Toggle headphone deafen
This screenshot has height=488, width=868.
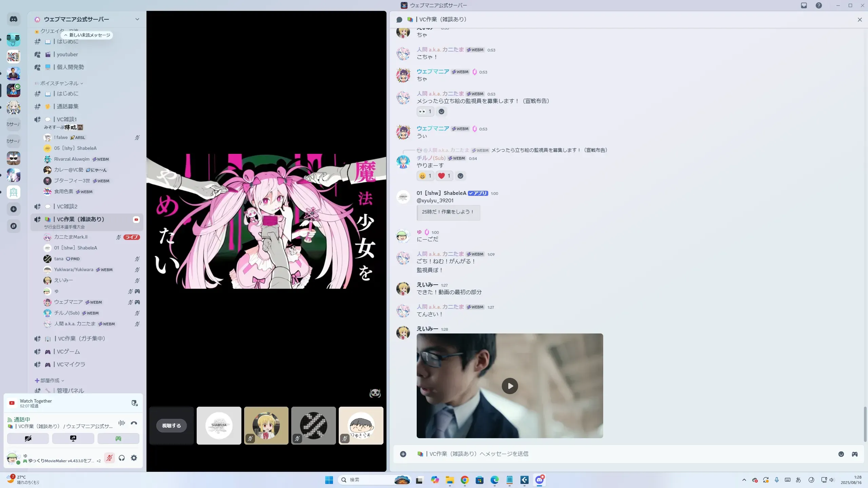pos(122,458)
